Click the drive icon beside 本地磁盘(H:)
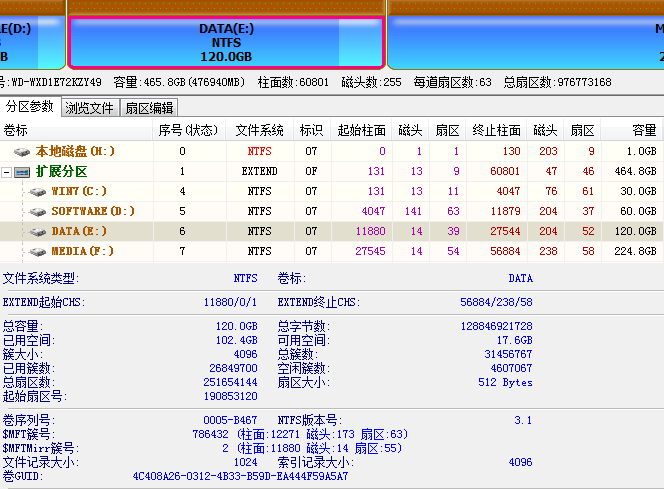The image size is (664, 489). [x=22, y=152]
